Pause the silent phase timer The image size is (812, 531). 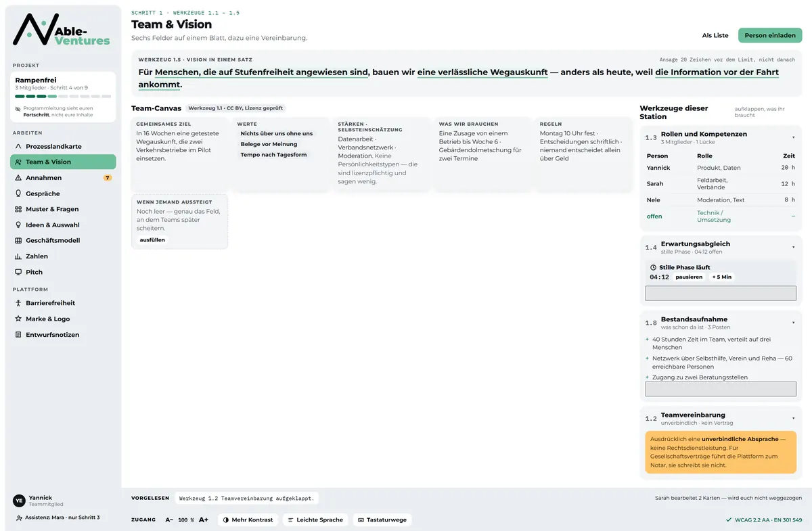coord(689,277)
